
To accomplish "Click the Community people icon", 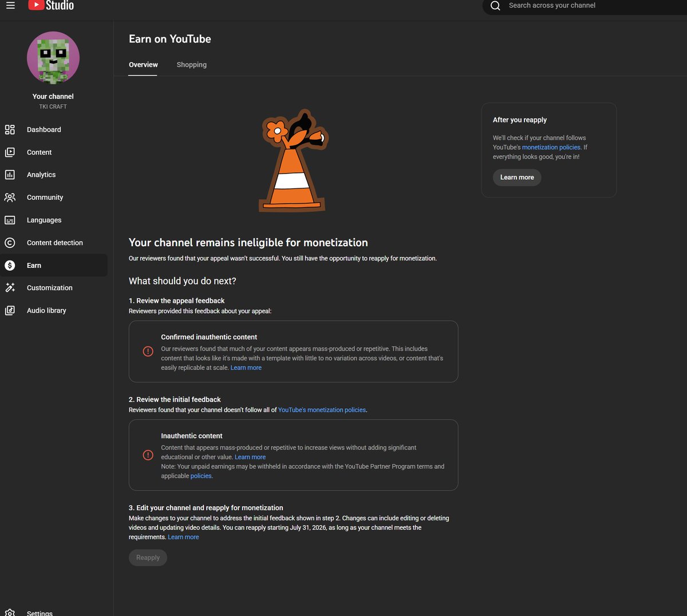I will [x=10, y=198].
